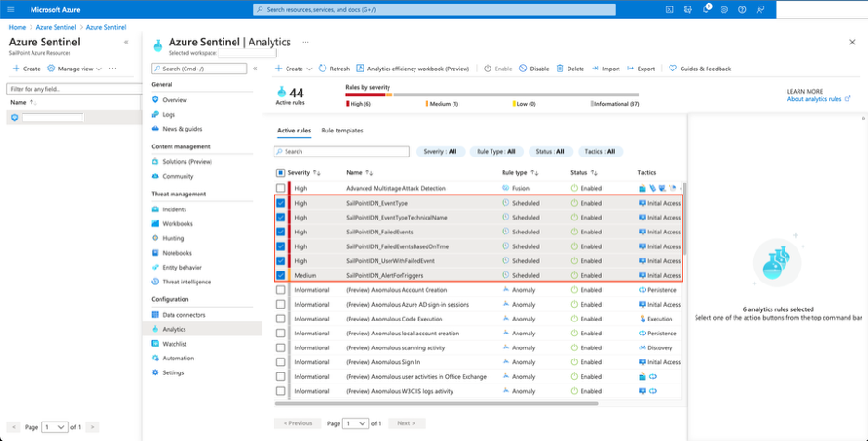Check Advanced Multistage Attack Detection rule

(281, 188)
